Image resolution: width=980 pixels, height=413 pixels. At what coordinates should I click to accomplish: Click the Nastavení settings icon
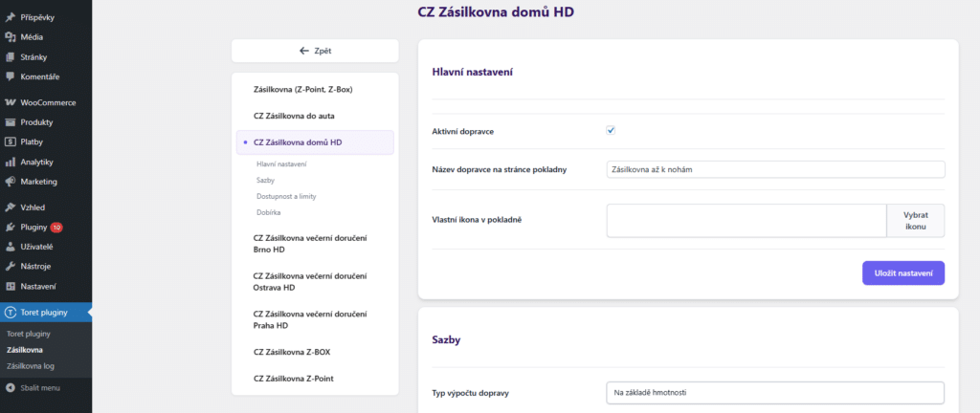[x=10, y=287]
